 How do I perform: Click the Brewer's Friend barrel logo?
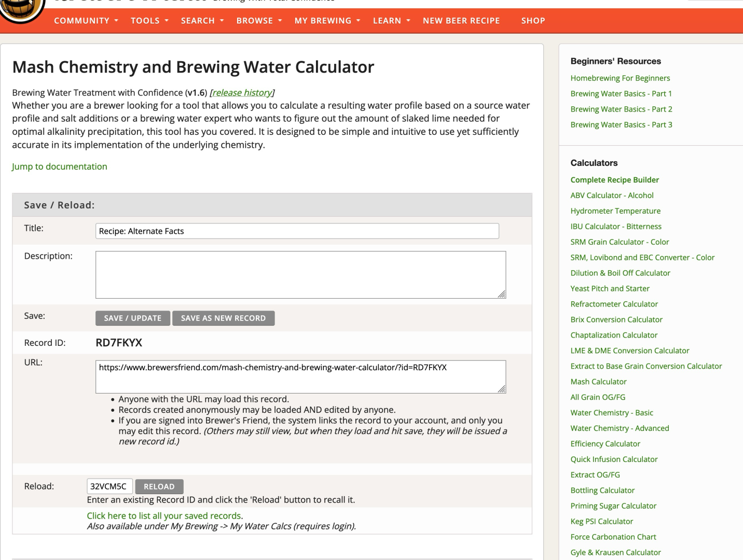coord(22,10)
